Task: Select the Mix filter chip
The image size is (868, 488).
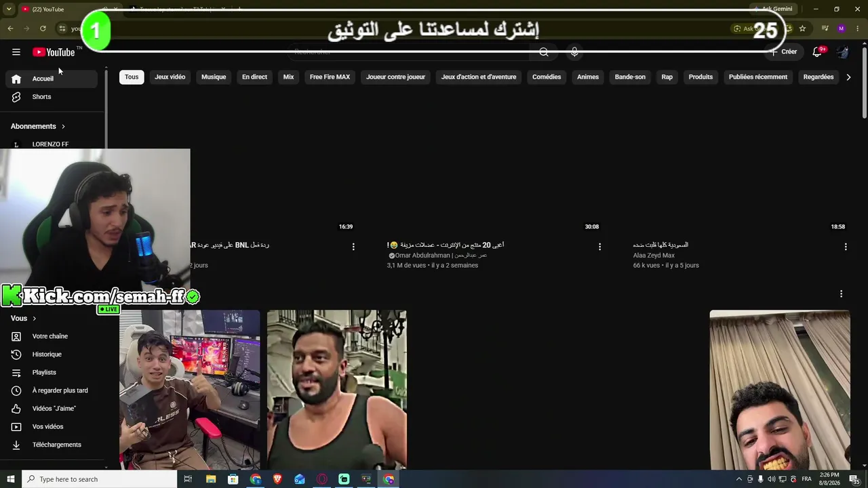Action: pyautogui.click(x=288, y=77)
